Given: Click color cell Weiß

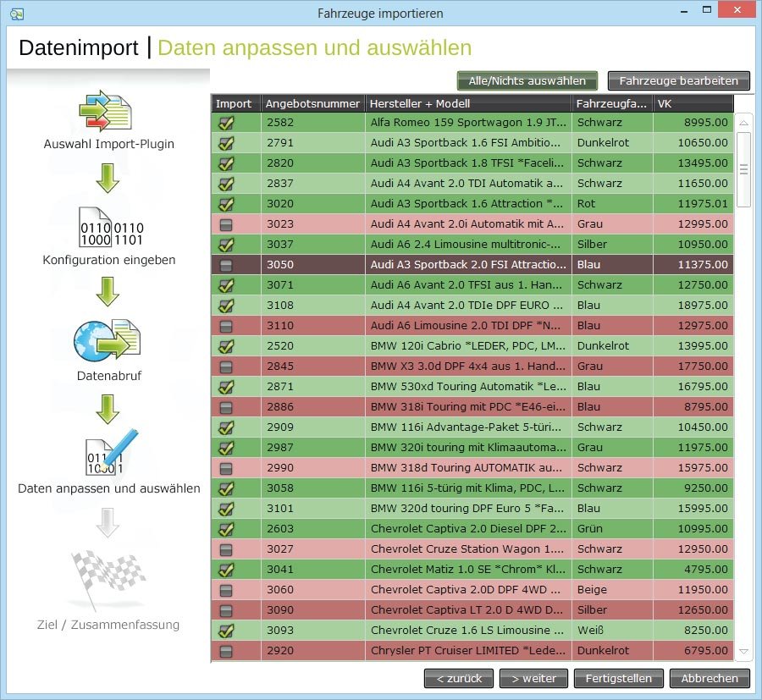Looking at the screenshot, I should pos(612,630).
